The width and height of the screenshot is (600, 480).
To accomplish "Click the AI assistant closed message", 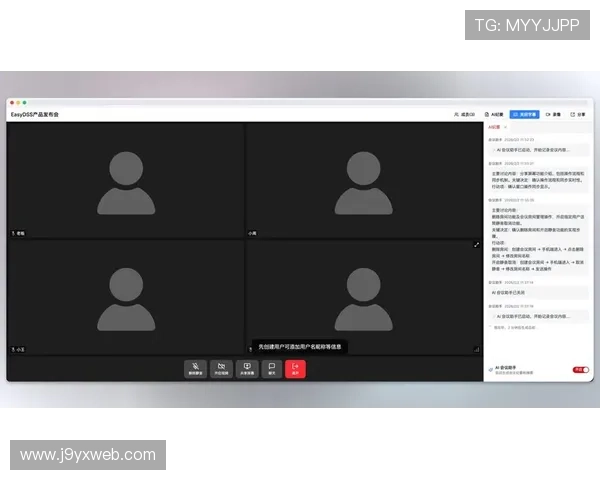I will [x=520, y=292].
